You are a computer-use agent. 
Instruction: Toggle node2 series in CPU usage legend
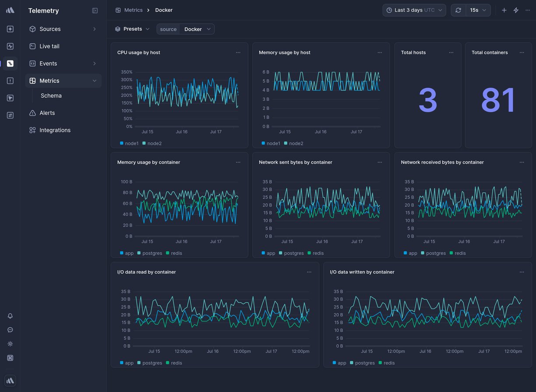click(x=152, y=143)
